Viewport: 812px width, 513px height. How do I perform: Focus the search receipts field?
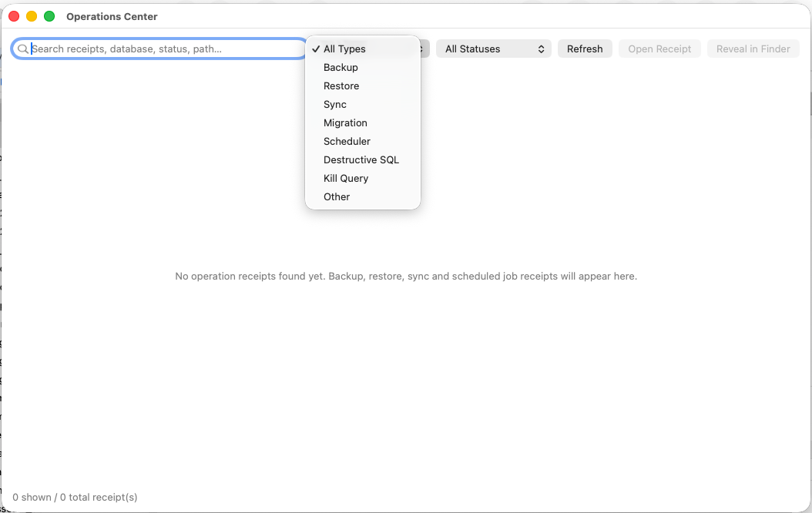point(159,49)
